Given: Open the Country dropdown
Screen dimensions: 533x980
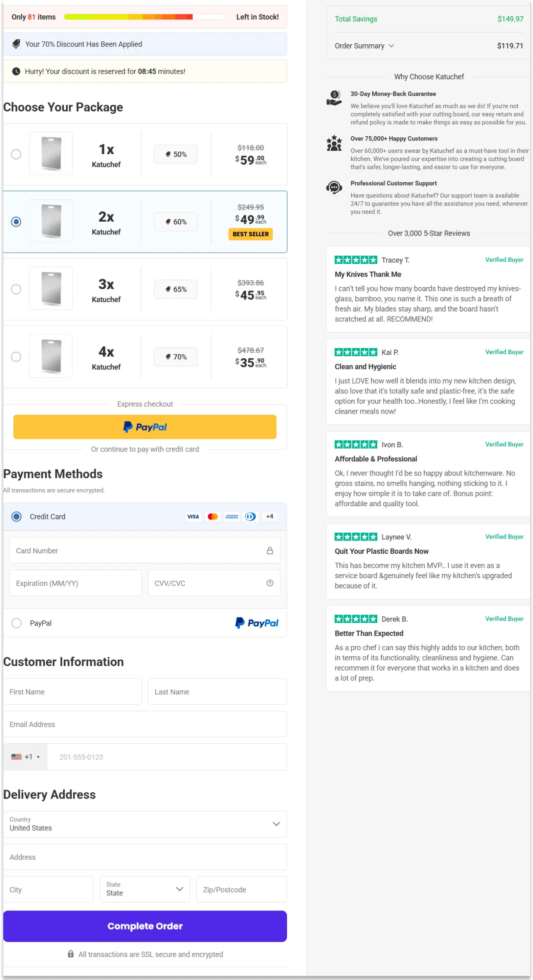Looking at the screenshot, I should [x=145, y=824].
